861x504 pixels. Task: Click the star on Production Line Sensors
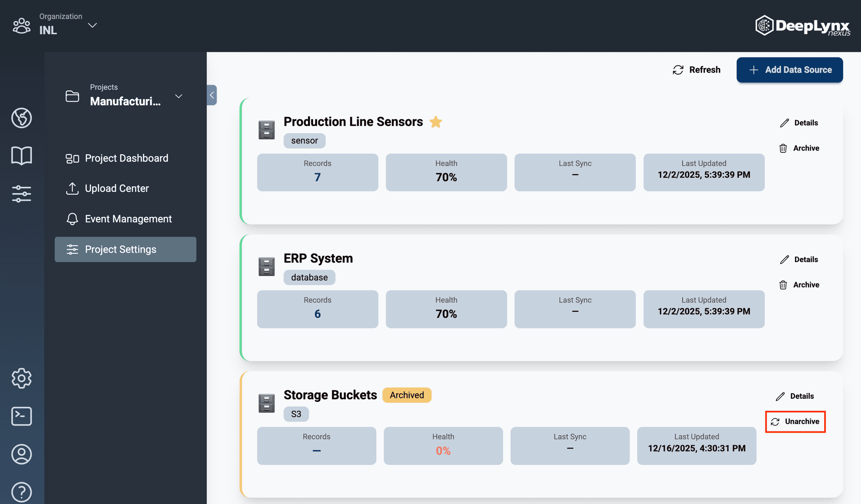coord(435,122)
